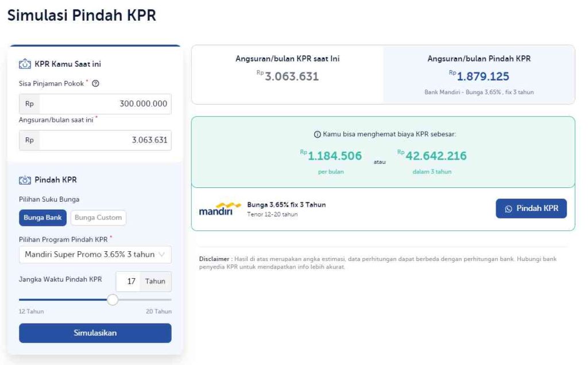Screen dimensions: 588x365
Task: Click the Pindah KPR action button
Action: (x=531, y=208)
